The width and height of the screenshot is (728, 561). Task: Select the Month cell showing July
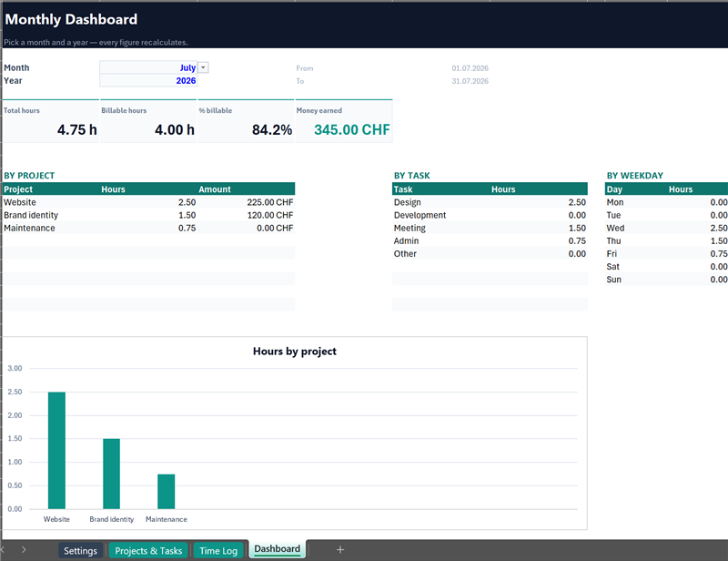click(x=148, y=67)
